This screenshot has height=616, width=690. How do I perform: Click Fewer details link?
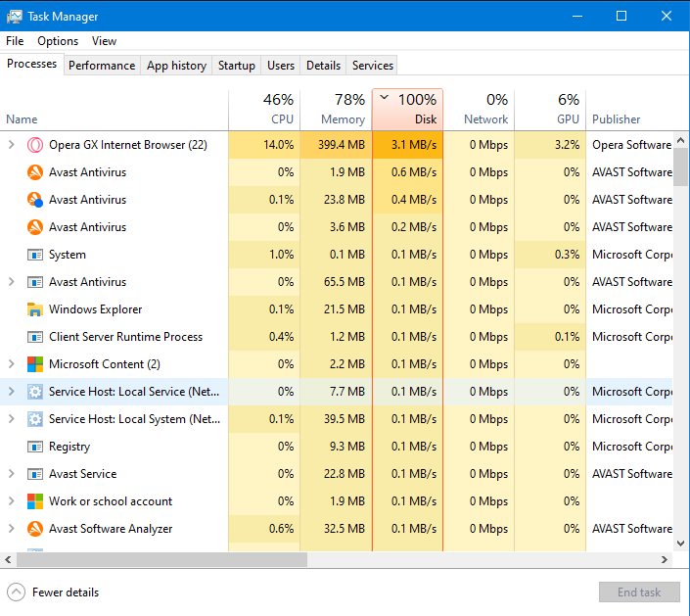66,592
